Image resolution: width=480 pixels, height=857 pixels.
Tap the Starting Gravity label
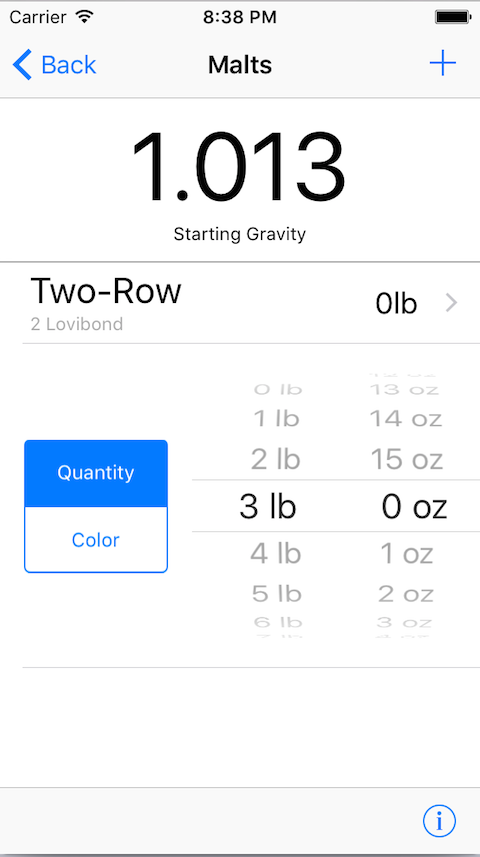click(239, 234)
